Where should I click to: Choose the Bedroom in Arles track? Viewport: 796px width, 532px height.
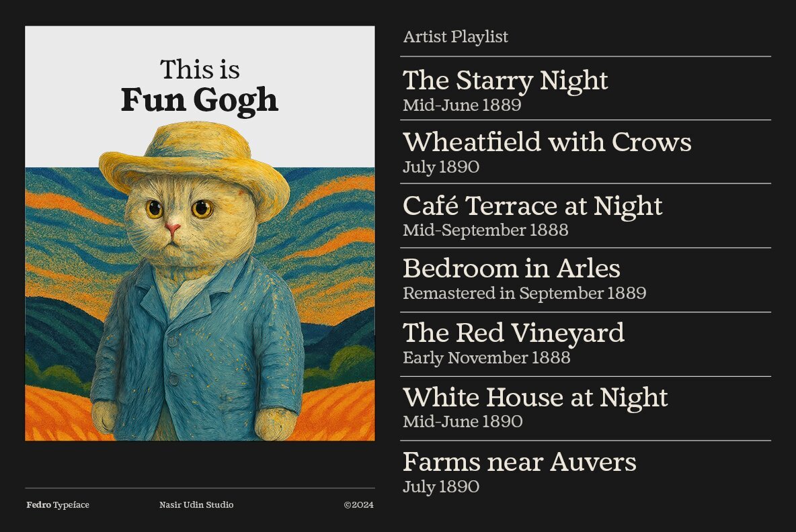(x=511, y=269)
